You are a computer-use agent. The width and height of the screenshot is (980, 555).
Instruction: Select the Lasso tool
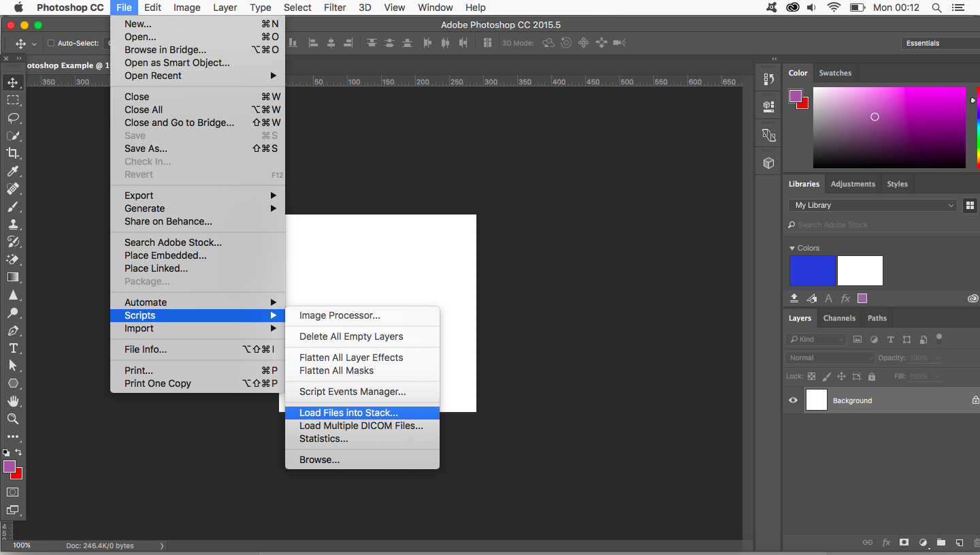click(13, 118)
